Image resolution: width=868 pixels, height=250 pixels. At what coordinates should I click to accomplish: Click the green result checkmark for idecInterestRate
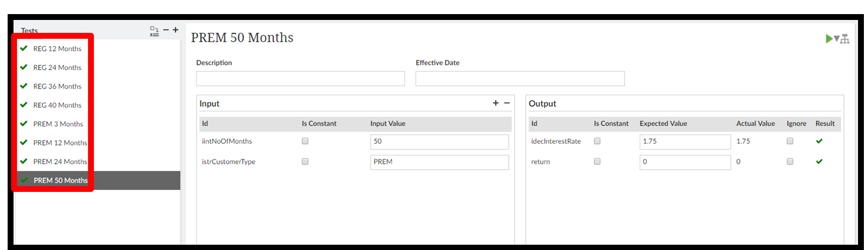(x=819, y=141)
